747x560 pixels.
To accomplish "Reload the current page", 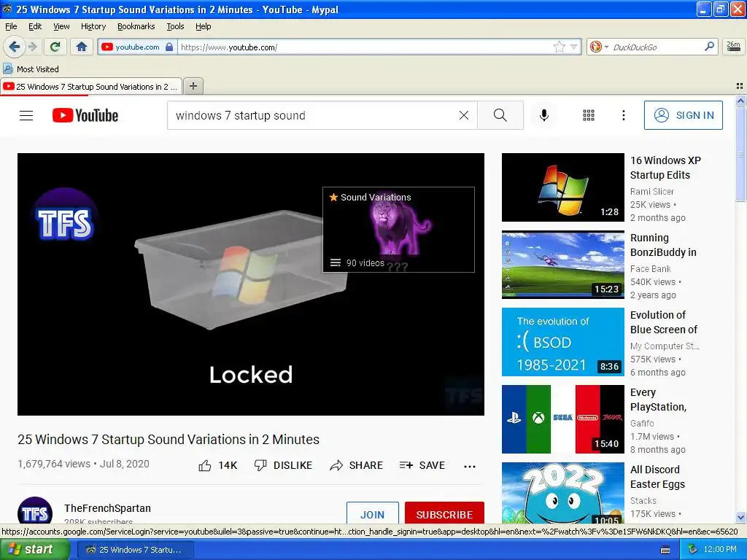I will pos(55,47).
